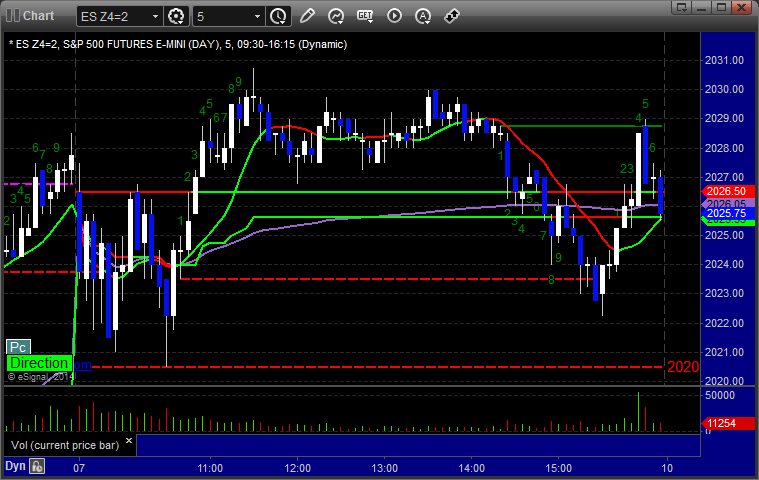Click the red 2026.50 price marker

pos(729,191)
